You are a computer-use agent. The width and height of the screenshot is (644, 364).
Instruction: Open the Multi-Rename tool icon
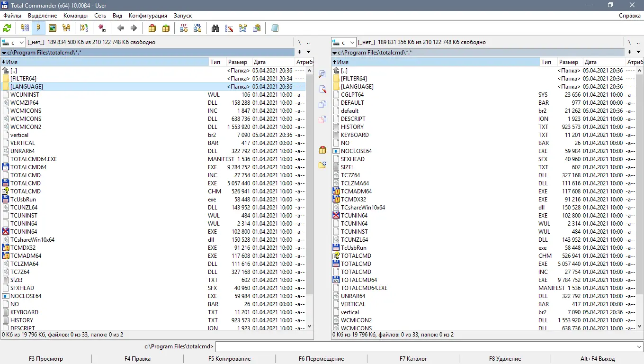[229, 28]
